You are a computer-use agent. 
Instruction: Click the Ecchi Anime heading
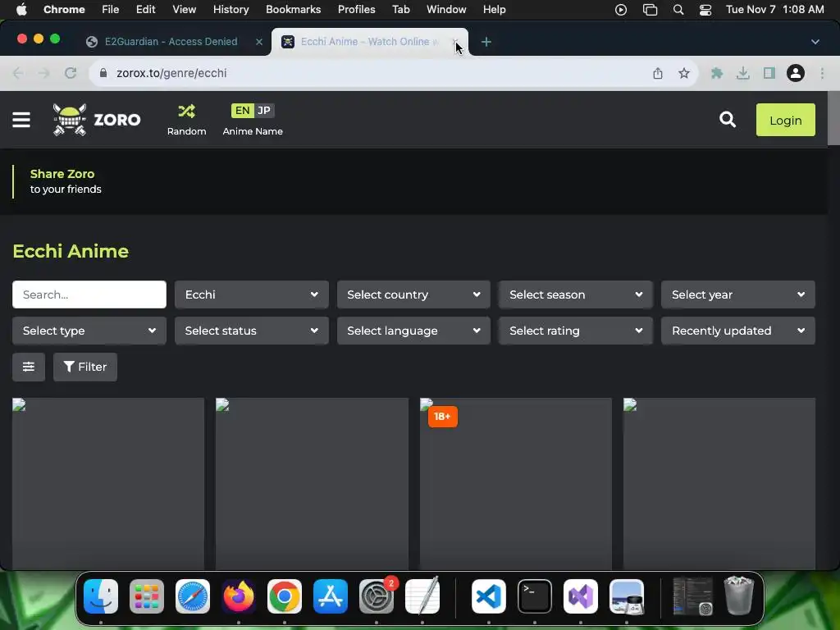(x=71, y=251)
